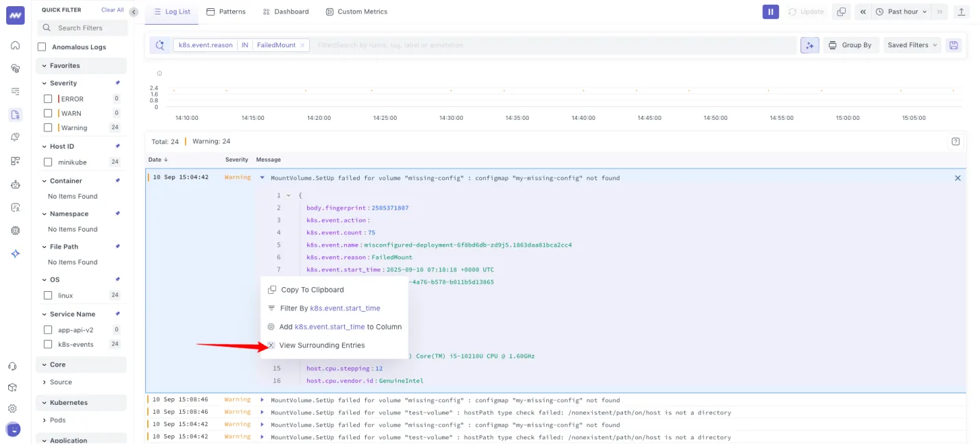The width and height of the screenshot is (980, 444).
Task: Click the body.fingerprint value 2505371807
Action: pos(390,208)
